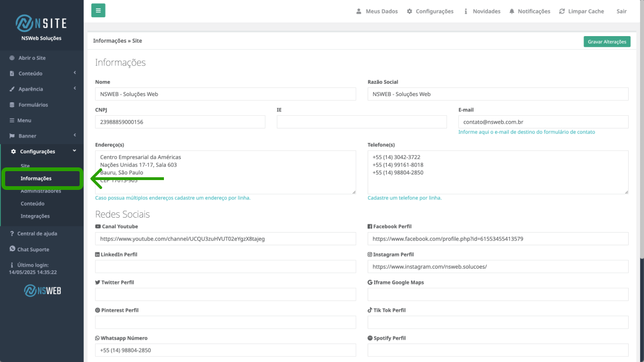The height and width of the screenshot is (362, 644).
Task: Click the NSWEB logo at sidebar bottom
Action: tap(42, 291)
